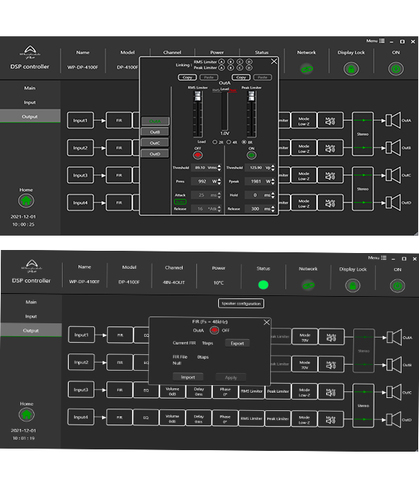
Task: Click the OutD speaker icon in lower window
Action: (394, 420)
